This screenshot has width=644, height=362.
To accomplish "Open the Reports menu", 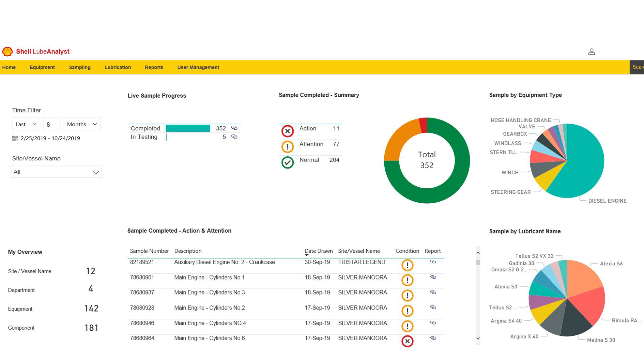I will (x=154, y=67).
